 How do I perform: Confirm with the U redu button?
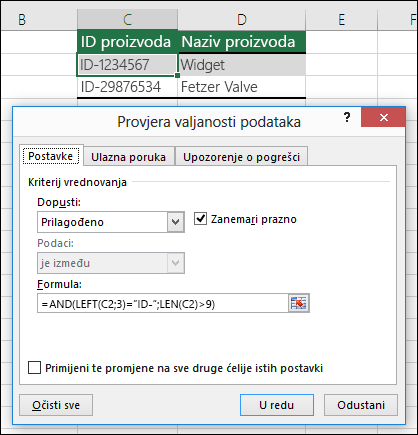[277, 405]
